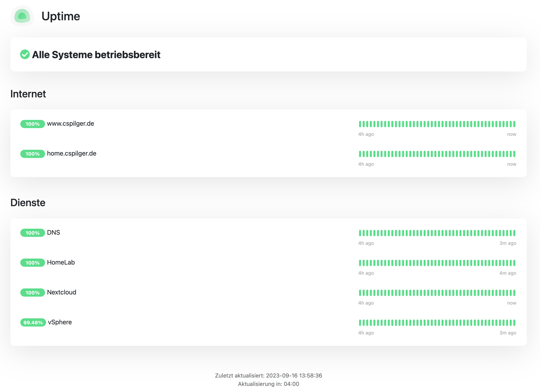
Task: Click the Dienste group heading
Action: pyautogui.click(x=28, y=203)
